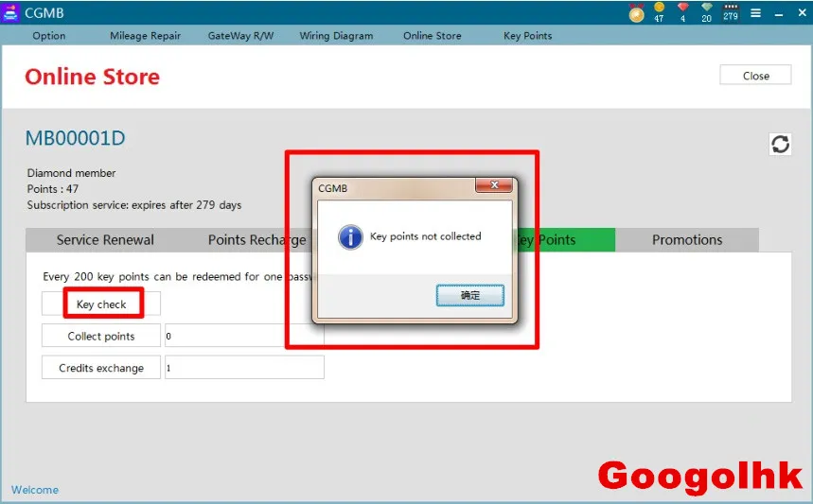Click the subscription days icon showing 279

731,12
